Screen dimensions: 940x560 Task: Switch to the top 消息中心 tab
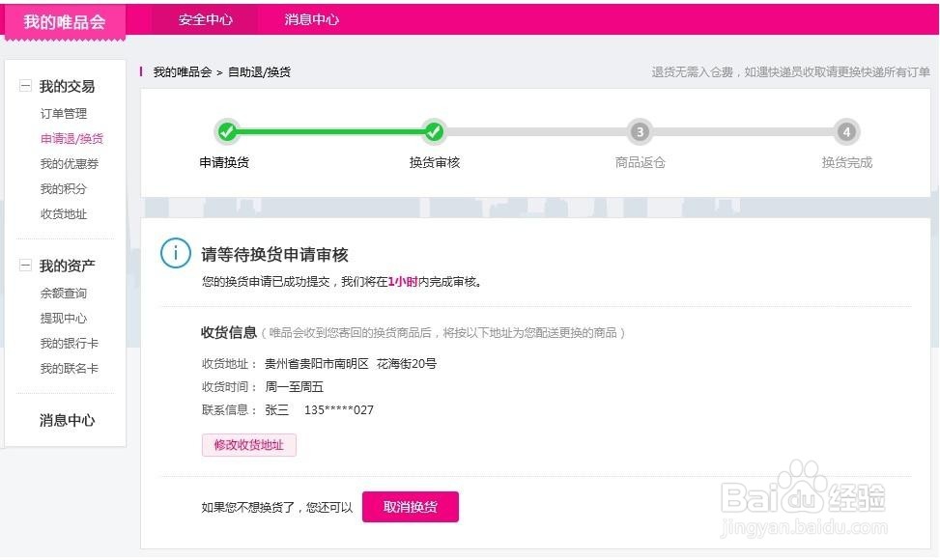tap(312, 19)
